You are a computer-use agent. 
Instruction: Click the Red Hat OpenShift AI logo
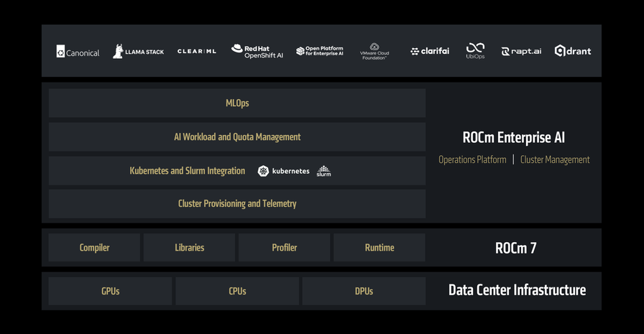(x=257, y=51)
